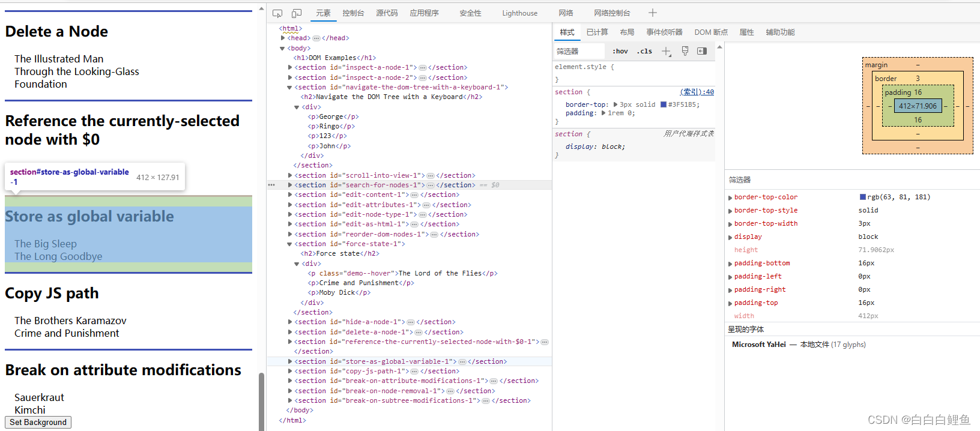
Task: Open the paintbrush rendering emulation icon
Action: (x=685, y=51)
